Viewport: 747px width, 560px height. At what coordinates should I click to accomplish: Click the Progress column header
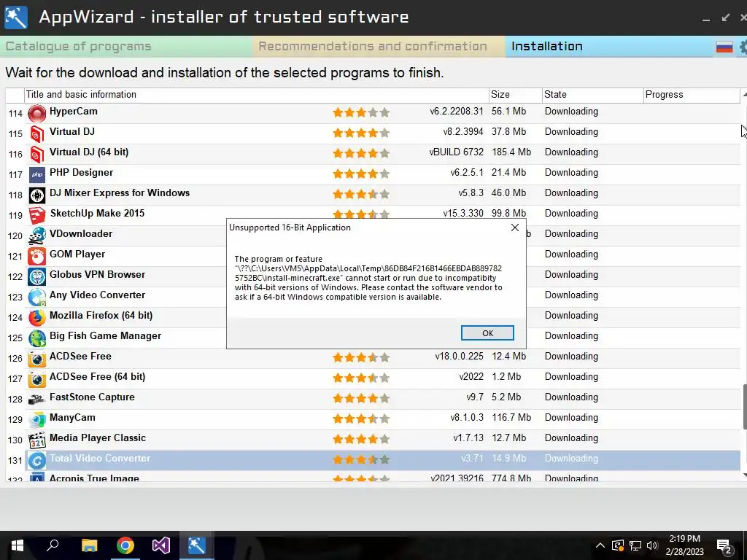tap(692, 95)
